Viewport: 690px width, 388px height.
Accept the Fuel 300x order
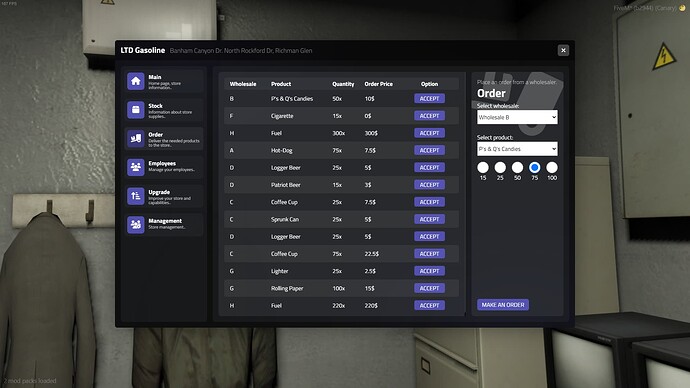(429, 133)
